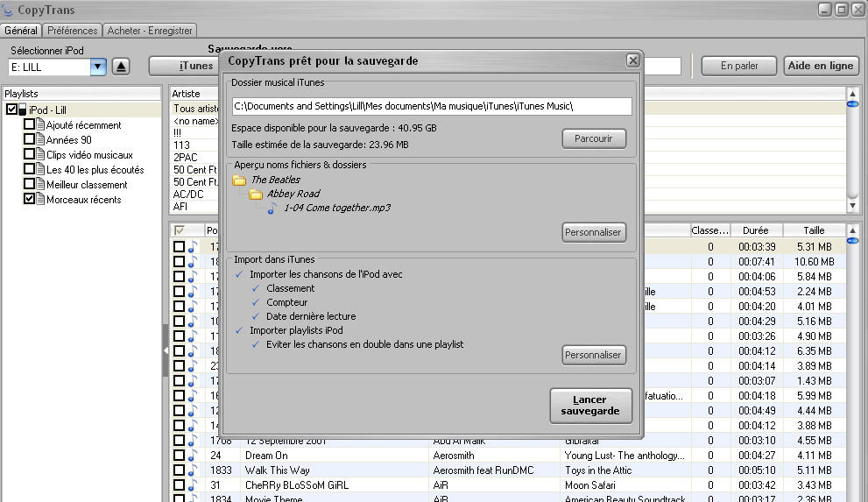This screenshot has height=502, width=868.
Task: Click the iTunes music folder path field
Action: point(432,106)
